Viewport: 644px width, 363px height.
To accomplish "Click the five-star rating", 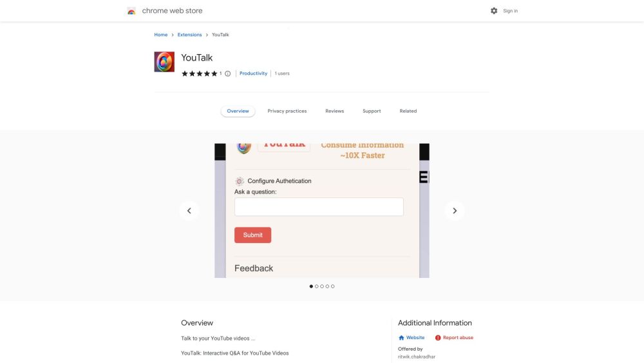I will (199, 74).
